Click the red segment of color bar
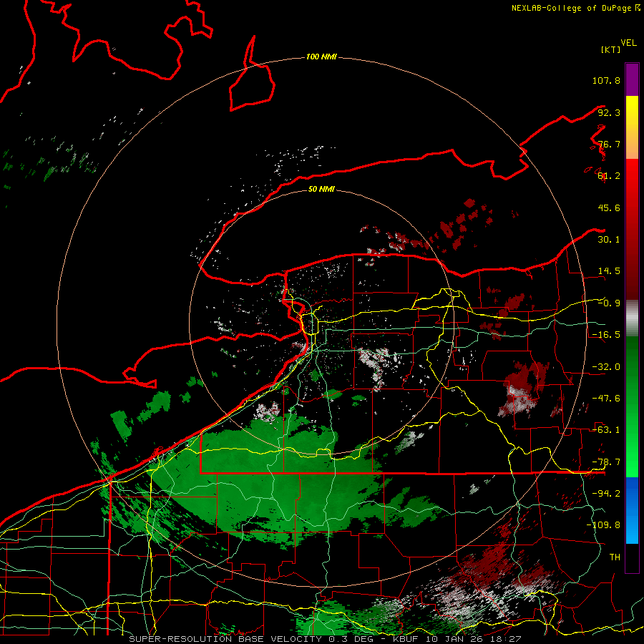The image size is (644, 644). coord(632,229)
